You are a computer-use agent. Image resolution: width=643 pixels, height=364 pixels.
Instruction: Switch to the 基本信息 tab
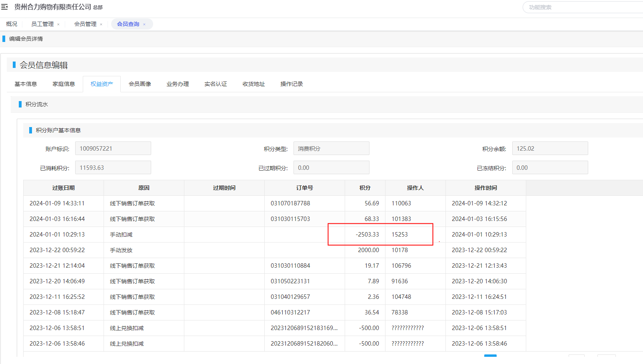[x=26, y=84]
